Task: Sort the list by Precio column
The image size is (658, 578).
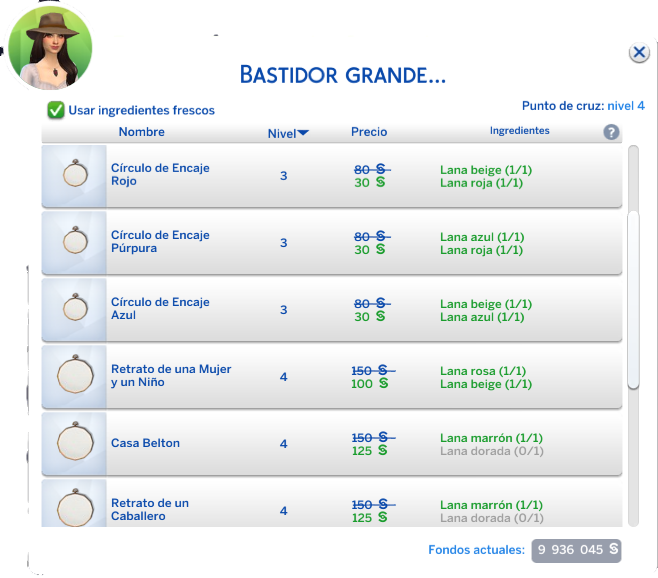Action: pos(369,132)
